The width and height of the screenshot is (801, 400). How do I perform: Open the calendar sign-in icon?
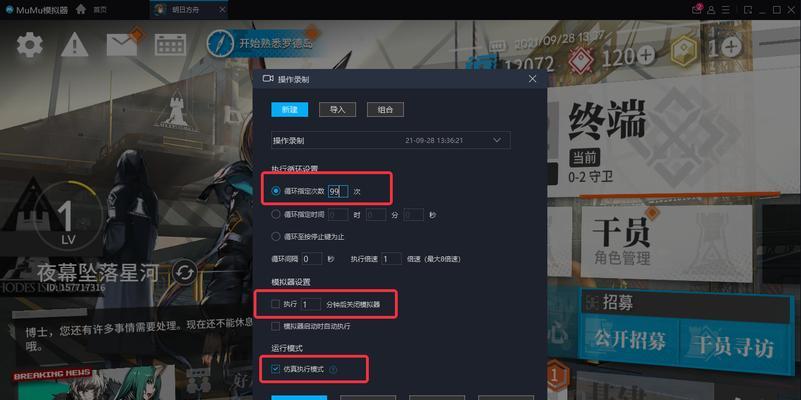pos(170,45)
